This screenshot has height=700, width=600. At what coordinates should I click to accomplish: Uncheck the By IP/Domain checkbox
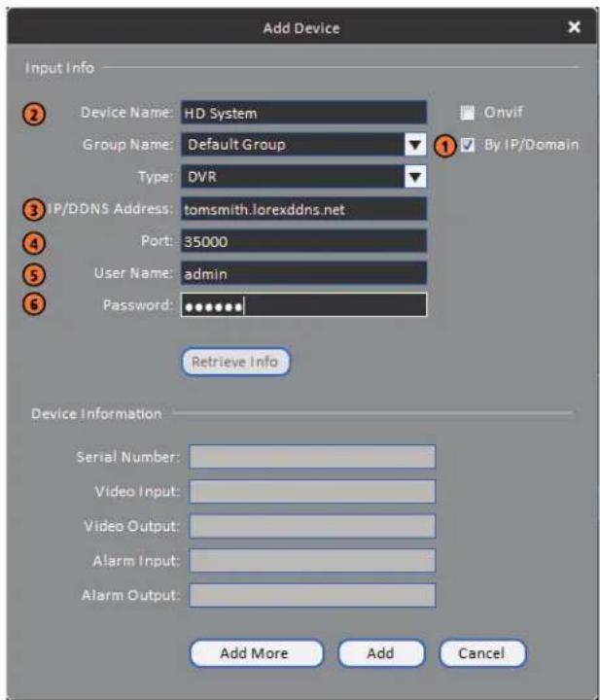468,145
